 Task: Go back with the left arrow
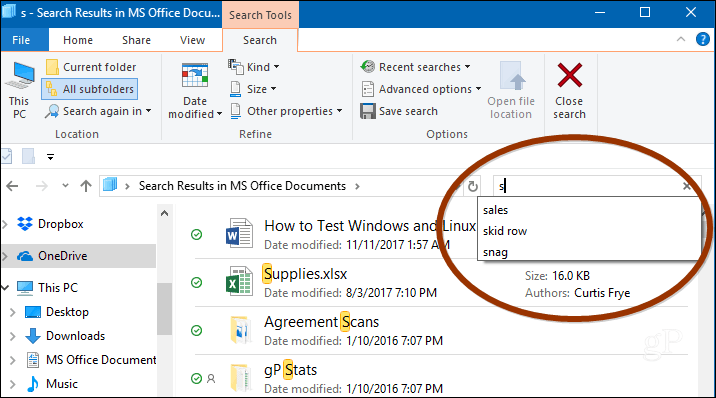[12, 186]
